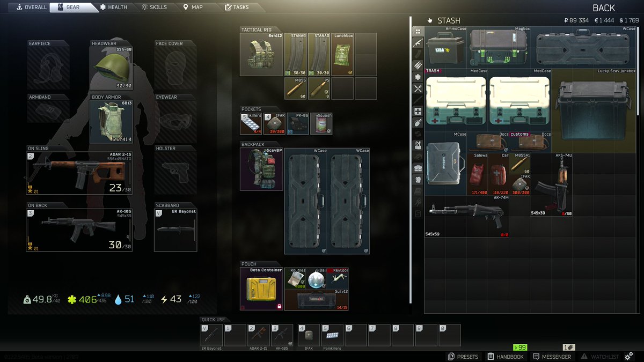Image resolution: width=644 pixels, height=362 pixels.
Task: Click the empty Holster slot
Action: pos(175,173)
